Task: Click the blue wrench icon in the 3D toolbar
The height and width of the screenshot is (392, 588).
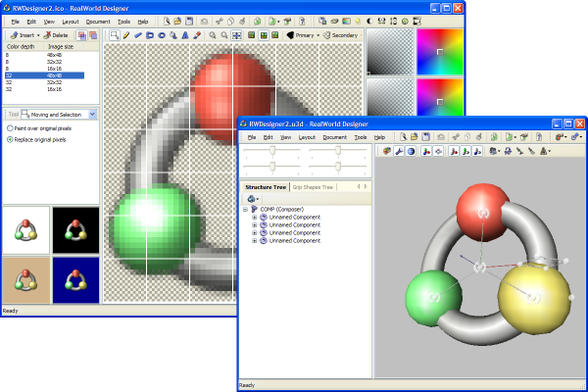Action: click(399, 151)
